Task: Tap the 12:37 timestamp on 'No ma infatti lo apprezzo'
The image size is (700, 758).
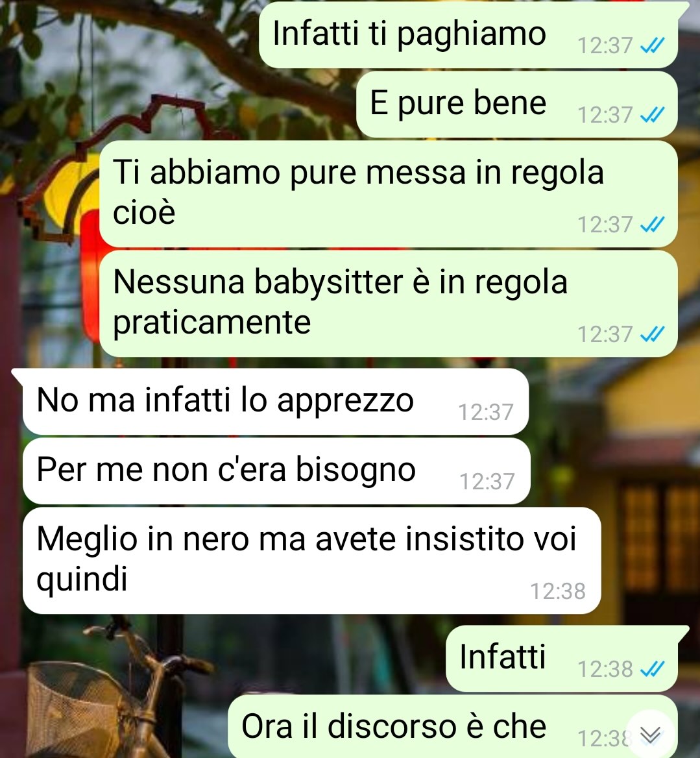Action: point(485,412)
